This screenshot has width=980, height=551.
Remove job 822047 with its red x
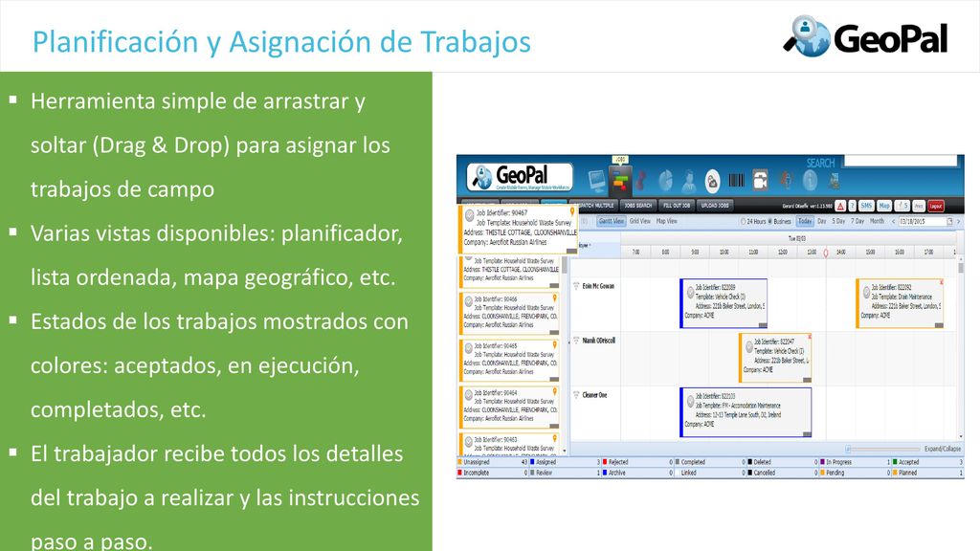click(x=810, y=337)
